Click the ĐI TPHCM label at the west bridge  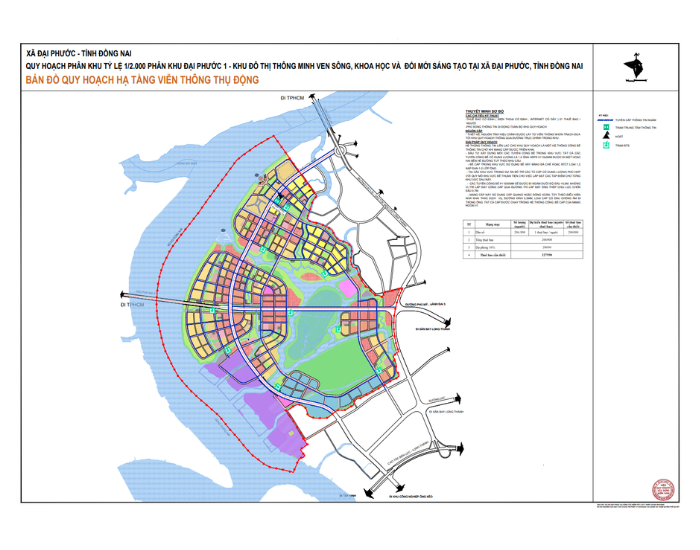(132, 304)
